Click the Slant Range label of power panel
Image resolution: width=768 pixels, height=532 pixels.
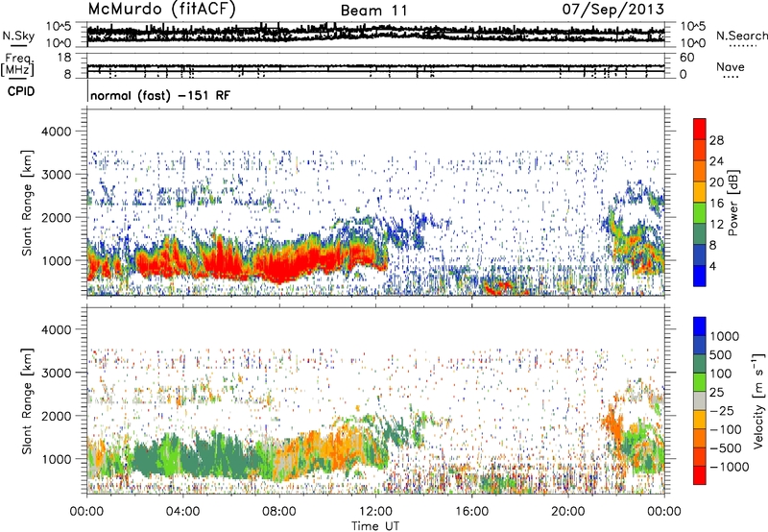tap(28, 203)
